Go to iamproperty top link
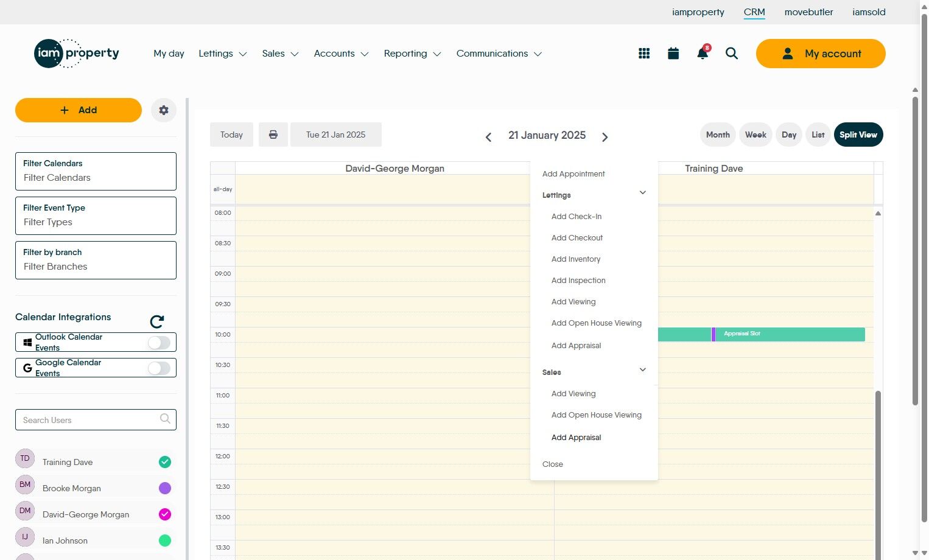 coord(698,12)
